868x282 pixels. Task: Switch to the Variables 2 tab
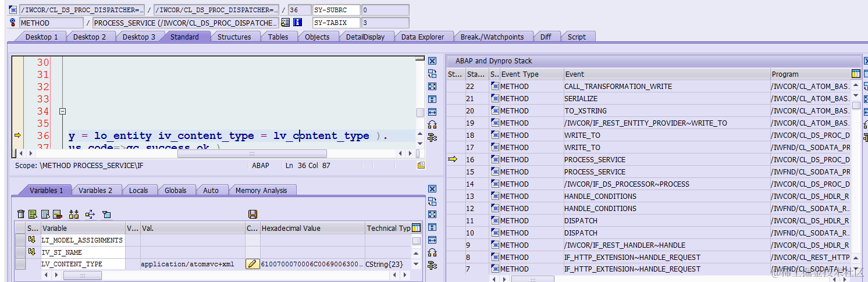click(95, 190)
